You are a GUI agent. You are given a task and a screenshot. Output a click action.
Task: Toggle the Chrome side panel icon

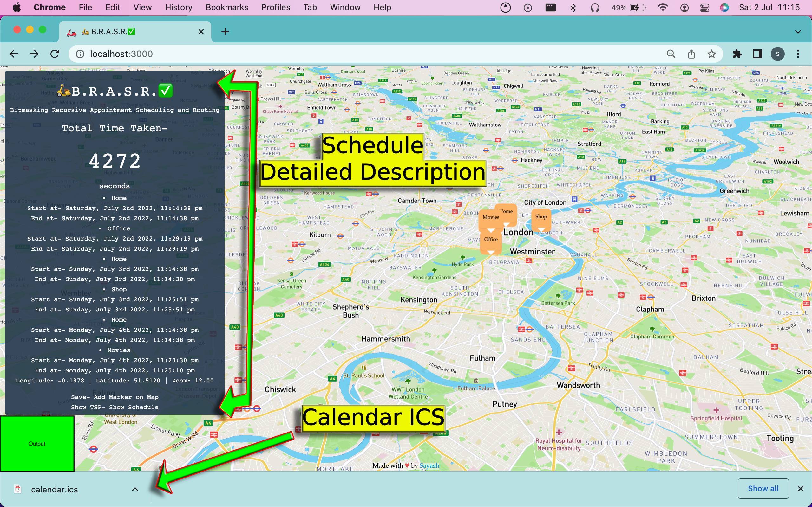tap(757, 54)
